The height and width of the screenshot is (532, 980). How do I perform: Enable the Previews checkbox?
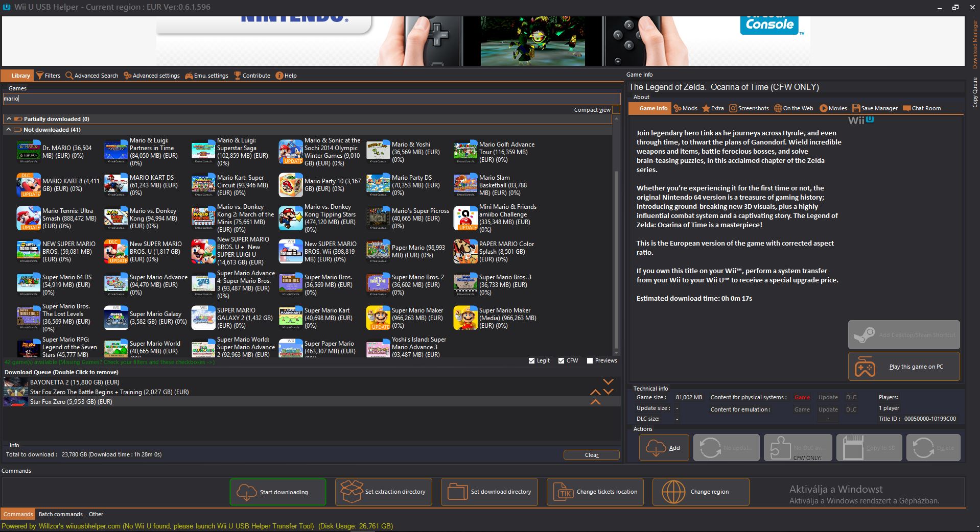(590, 360)
